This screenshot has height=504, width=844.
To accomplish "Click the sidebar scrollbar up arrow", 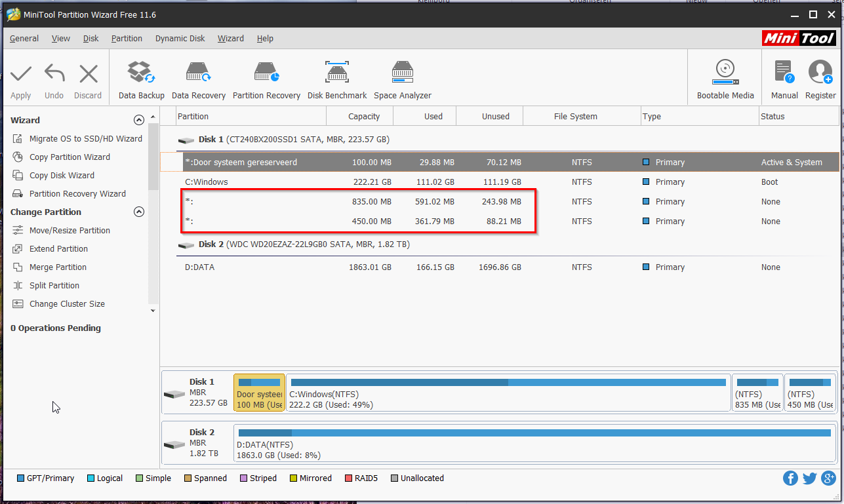I will 153,117.
